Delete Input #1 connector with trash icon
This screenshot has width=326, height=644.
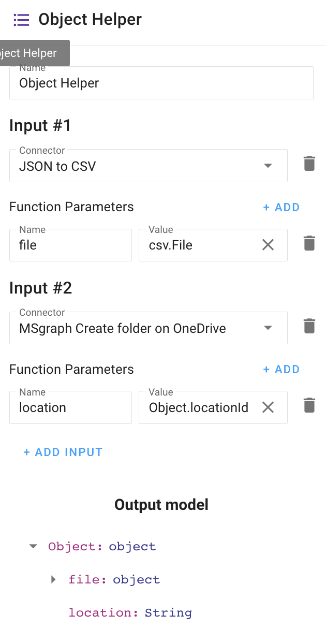click(x=309, y=164)
